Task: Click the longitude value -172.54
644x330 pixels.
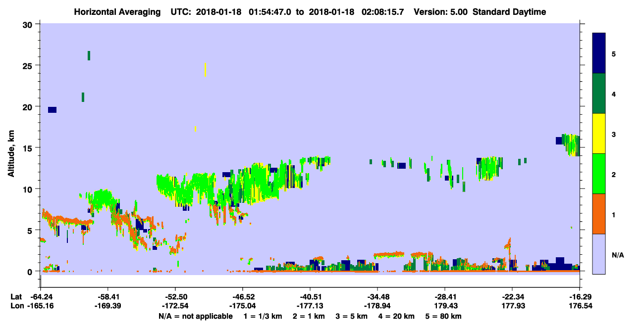Action: click(175, 306)
